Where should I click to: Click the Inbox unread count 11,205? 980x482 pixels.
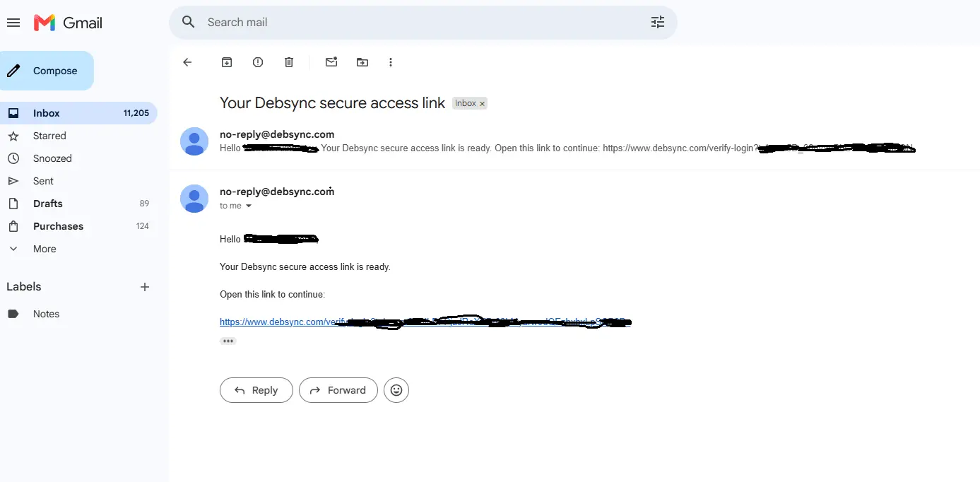[x=136, y=113]
